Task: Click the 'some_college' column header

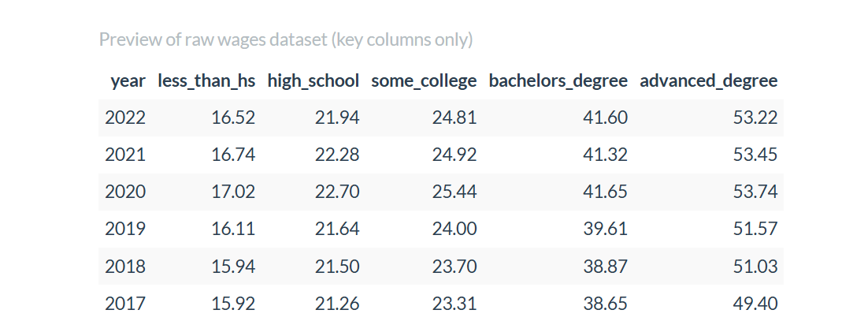Action: (424, 80)
